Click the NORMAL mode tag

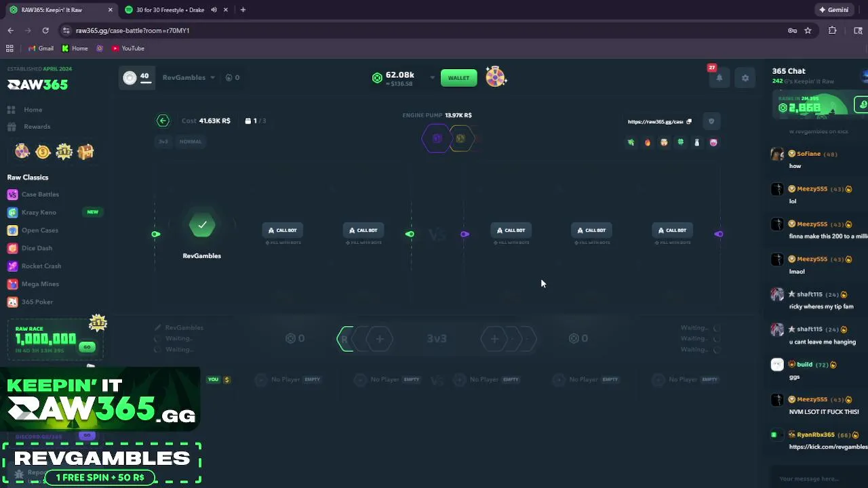191,142
